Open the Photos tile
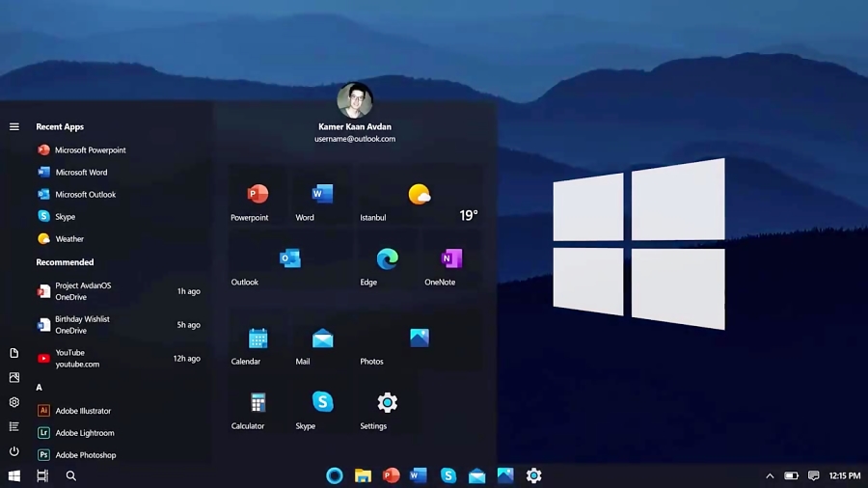Viewport: 868px width, 488px height. pos(419,339)
